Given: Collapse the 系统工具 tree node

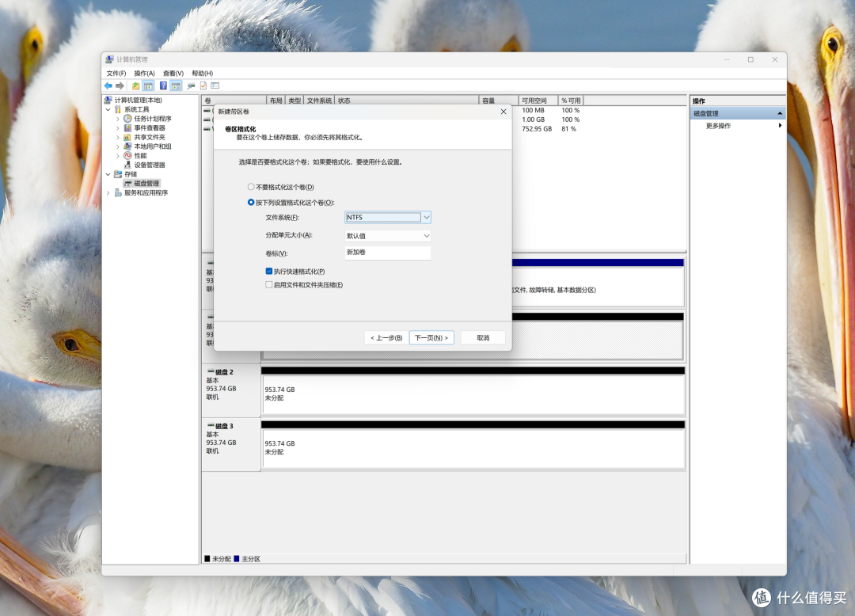Looking at the screenshot, I should 108,109.
